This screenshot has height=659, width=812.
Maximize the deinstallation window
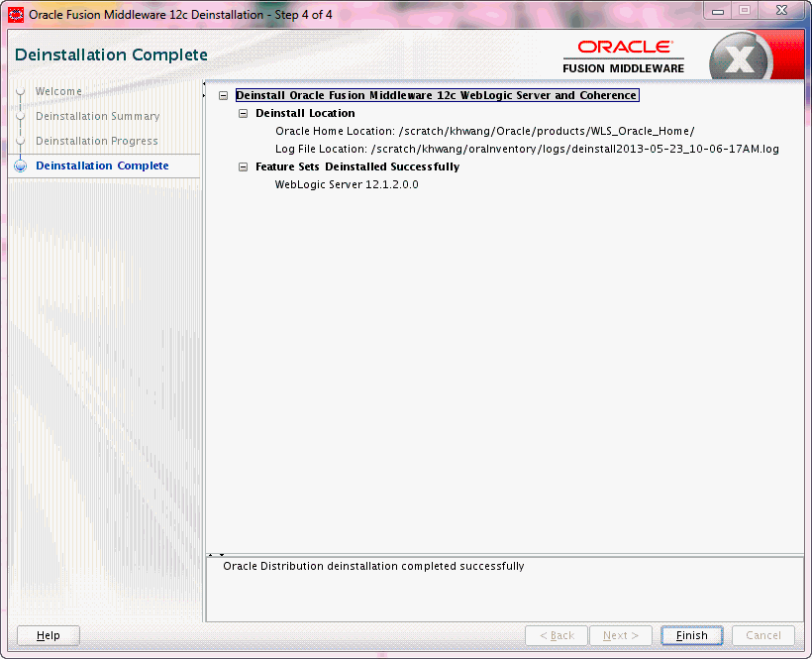745,10
